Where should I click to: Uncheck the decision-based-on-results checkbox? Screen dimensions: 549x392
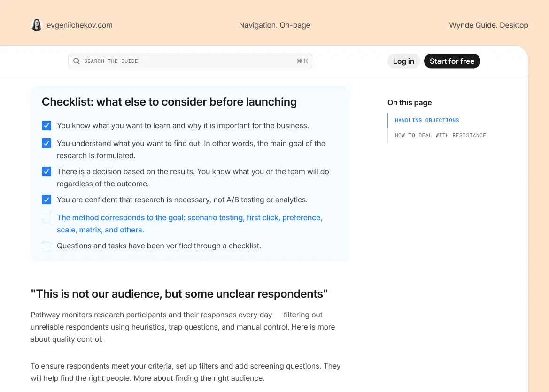(46, 171)
